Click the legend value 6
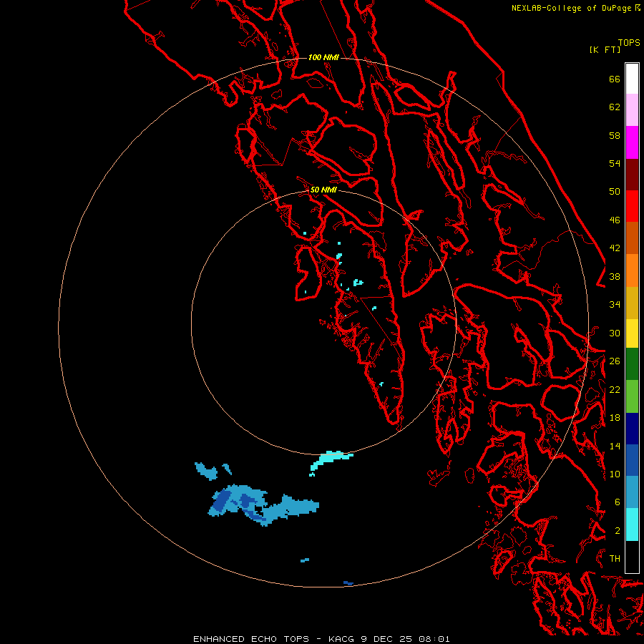This screenshot has width=644, height=644. point(618,502)
